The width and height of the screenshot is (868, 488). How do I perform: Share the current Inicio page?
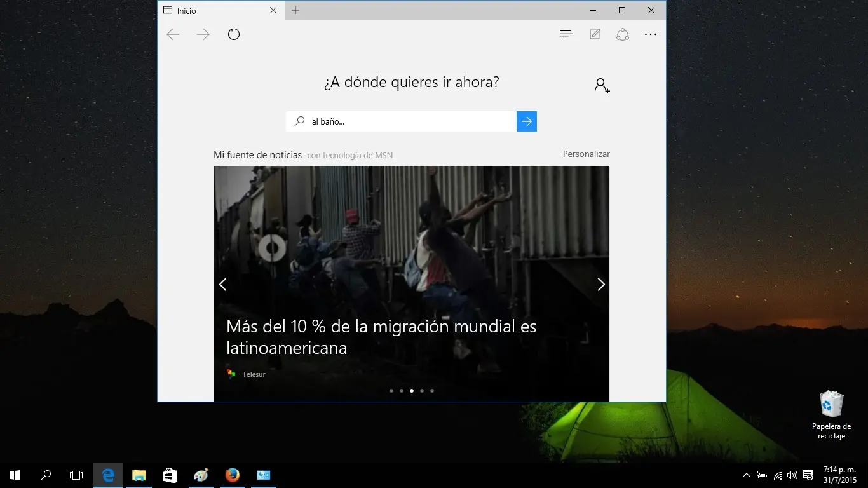(x=623, y=34)
